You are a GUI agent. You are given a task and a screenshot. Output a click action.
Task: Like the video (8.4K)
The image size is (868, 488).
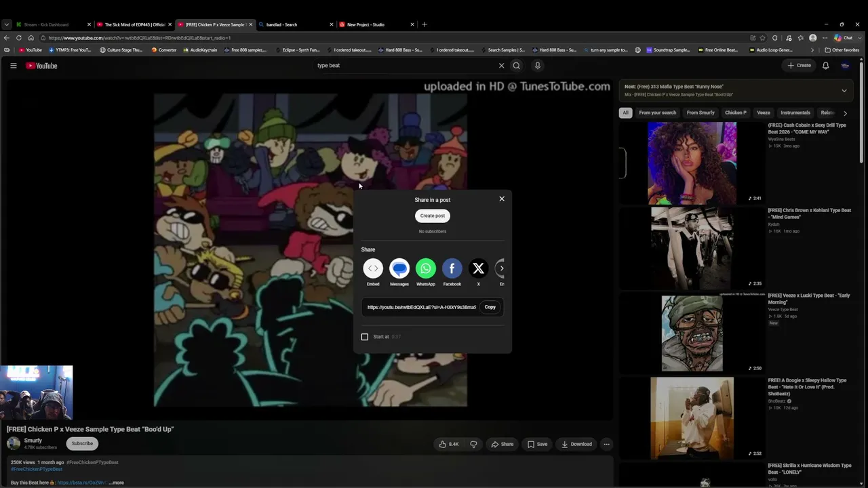(449, 444)
